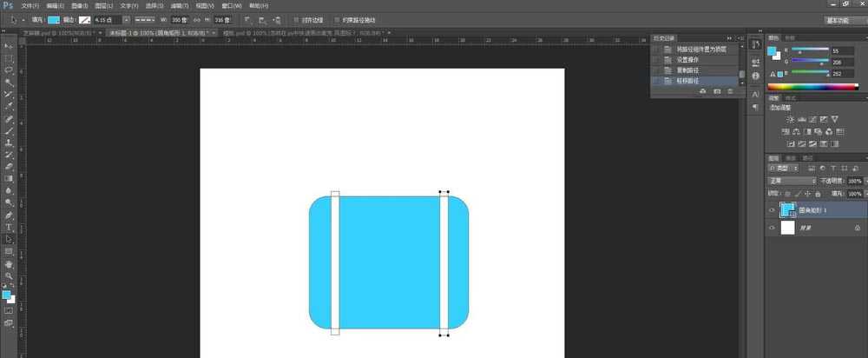Open the 图像 menu
This screenshot has width=868, height=358.
pyautogui.click(x=80, y=5)
